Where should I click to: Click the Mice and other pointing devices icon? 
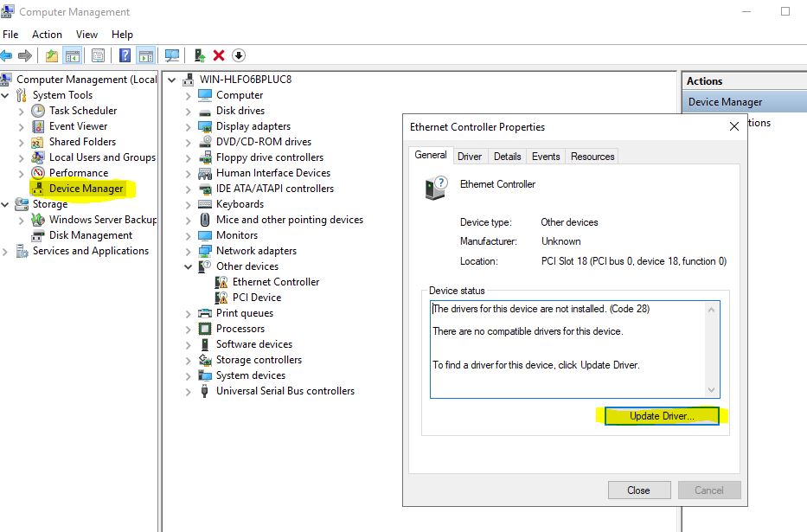pos(205,220)
